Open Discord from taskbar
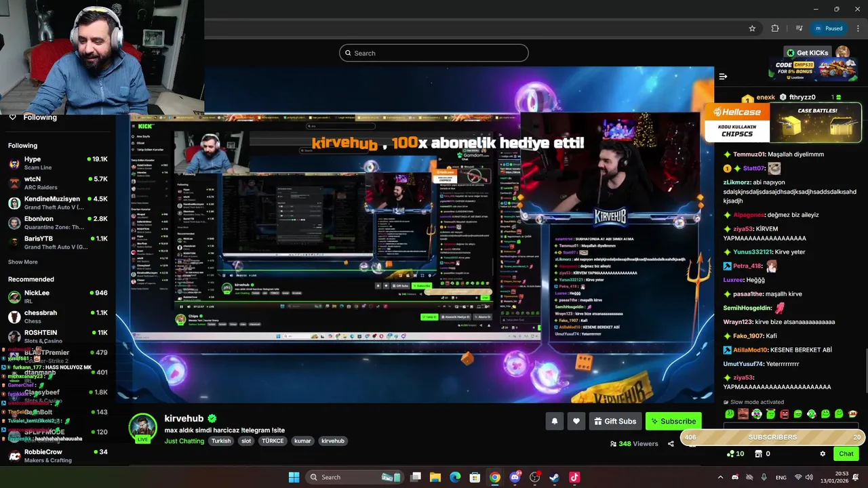The width and height of the screenshot is (868, 488). (515, 477)
